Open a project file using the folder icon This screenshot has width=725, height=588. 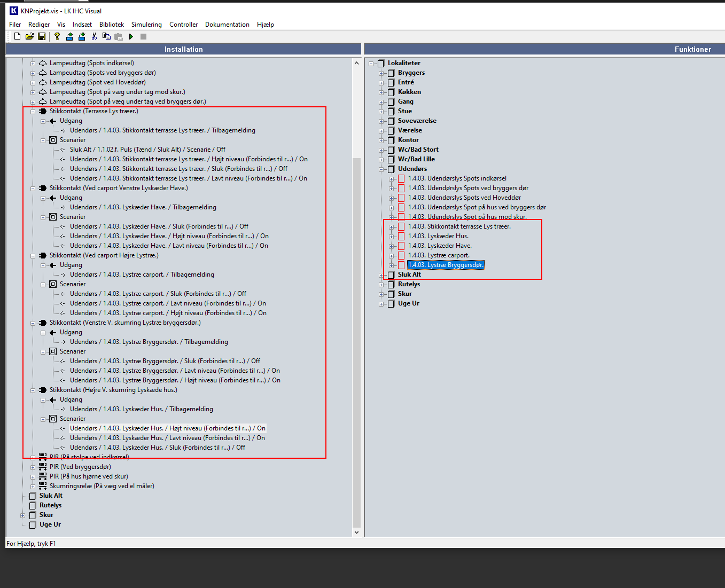tap(29, 36)
